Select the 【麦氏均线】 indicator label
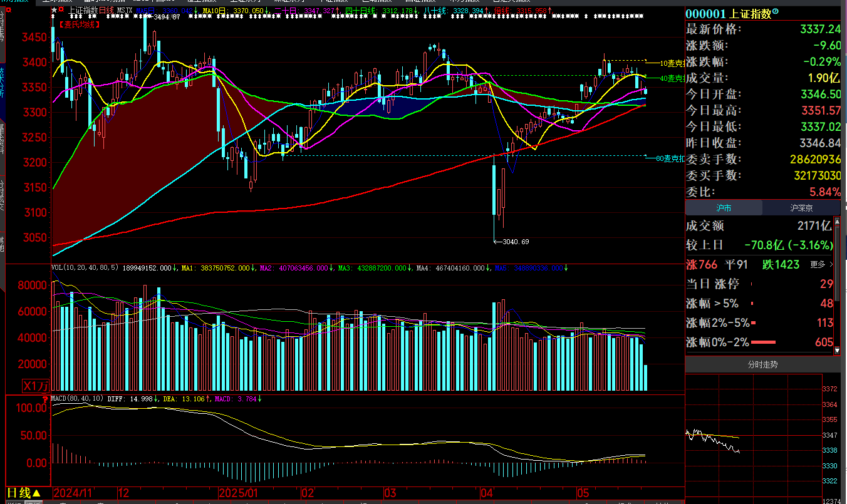Viewport: 847px width, 504px height. (x=79, y=24)
